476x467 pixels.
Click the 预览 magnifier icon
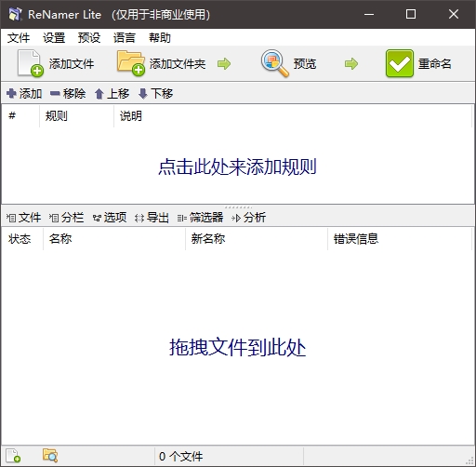(x=274, y=63)
